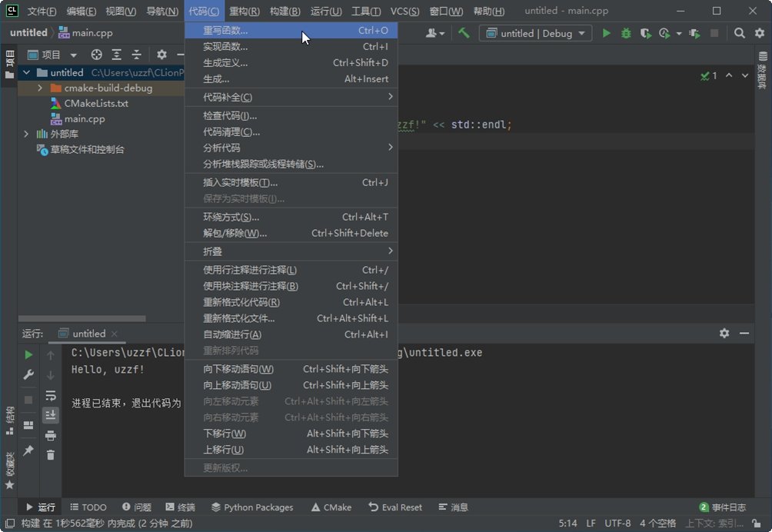Expand the cmake-build-debug folder
Viewport: 772px width, 532px height.
click(40, 88)
